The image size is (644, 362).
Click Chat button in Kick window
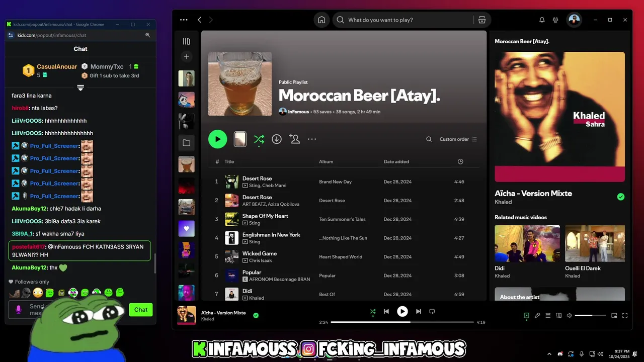[x=141, y=310]
